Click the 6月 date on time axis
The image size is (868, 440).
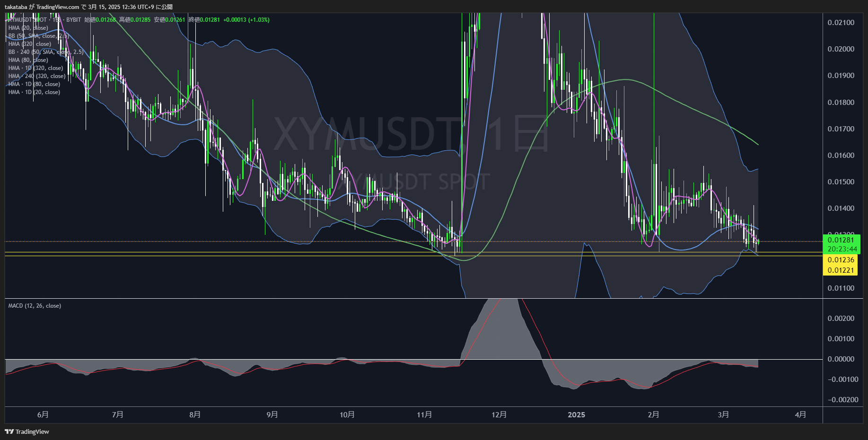pyautogui.click(x=43, y=414)
